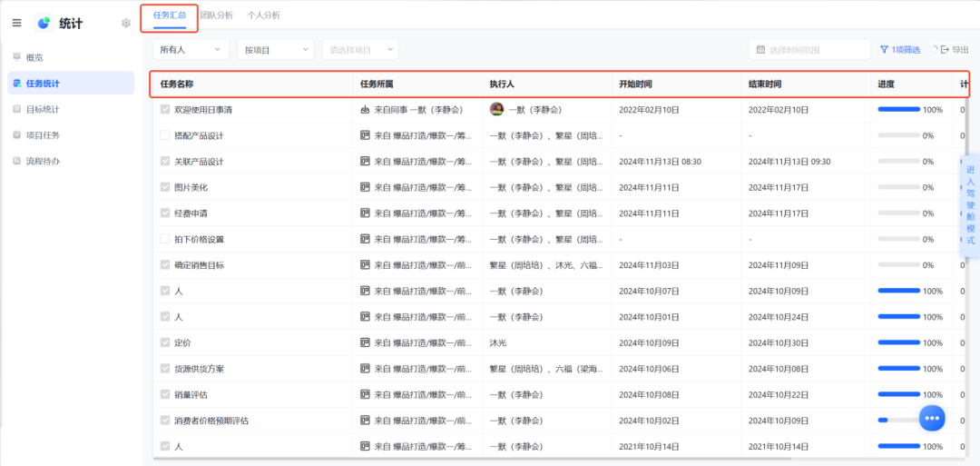This screenshot has width=980, height=466.
Task: Toggle checkbox for 经费申请
Action: point(165,213)
